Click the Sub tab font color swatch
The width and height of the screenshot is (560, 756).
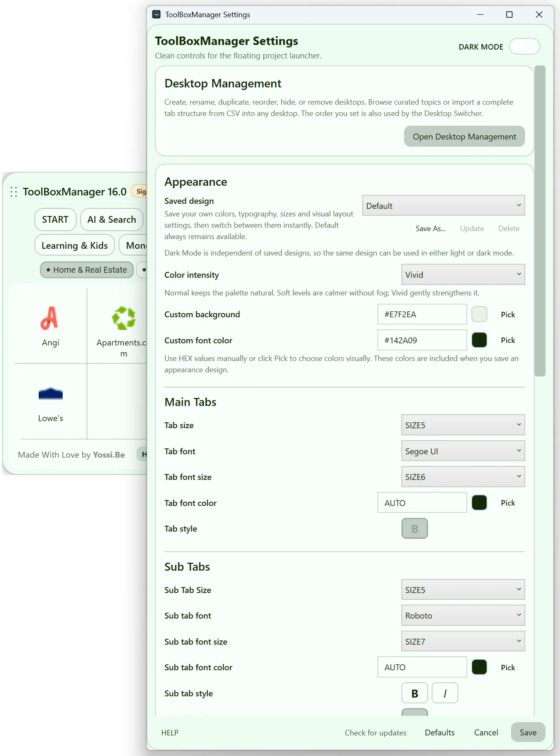tap(479, 667)
